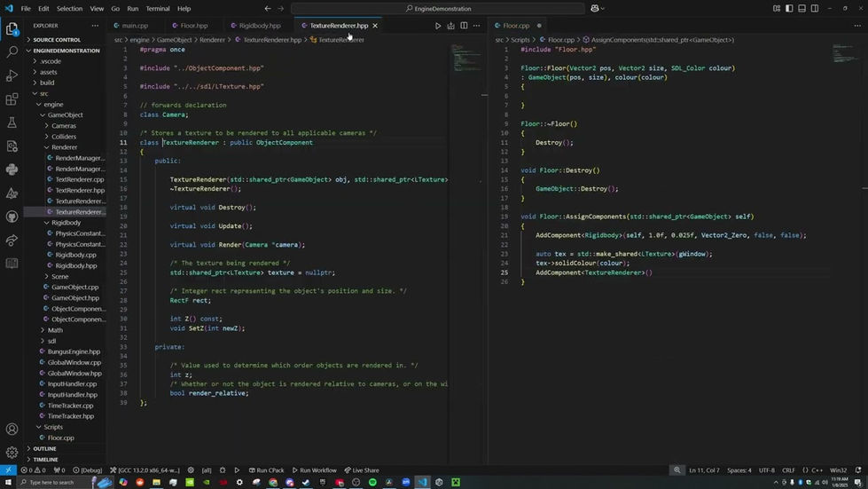The height and width of the screenshot is (489, 868).
Task: Open the Run and Debug view
Action: [x=12, y=75]
